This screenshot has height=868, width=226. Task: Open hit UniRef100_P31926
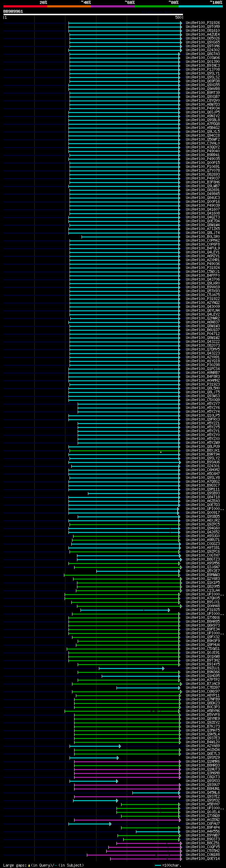click(x=203, y=23)
